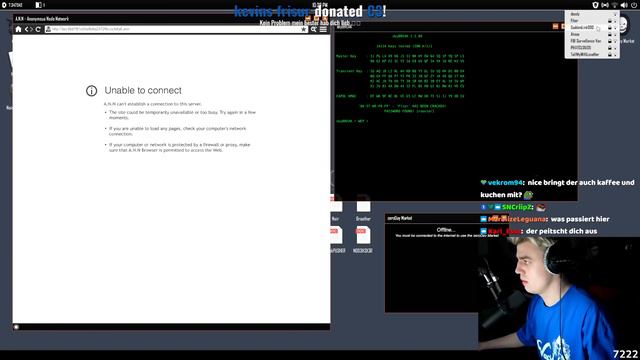Viewport: 640px width, 360px height.
Task: Toggle the sound speaker icon in top bar
Action: pos(624,5)
